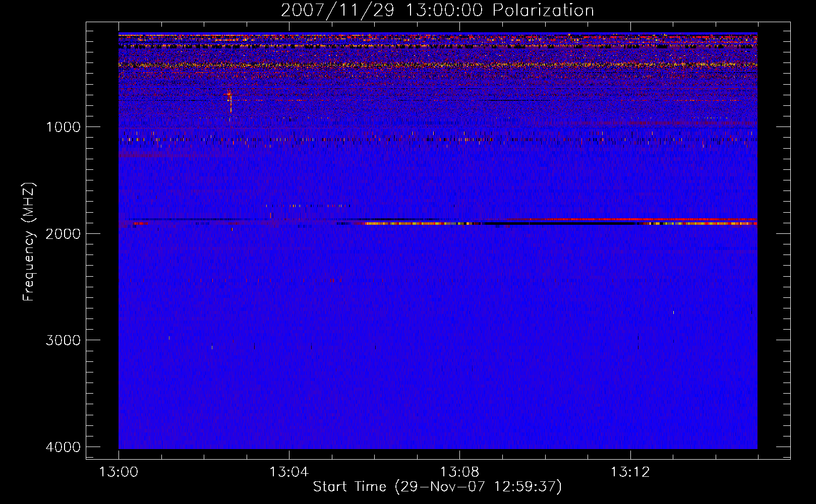Click the 1000 frequency tick label
816x504 pixels.
(63, 127)
